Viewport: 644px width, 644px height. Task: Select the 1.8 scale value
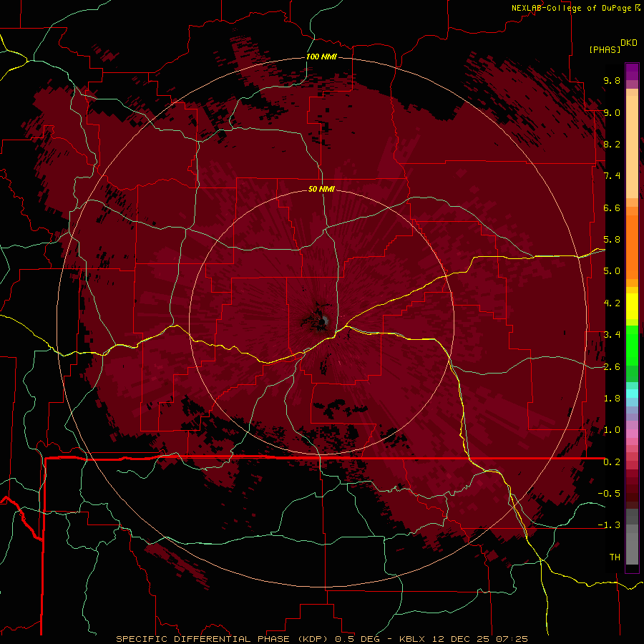click(612, 399)
